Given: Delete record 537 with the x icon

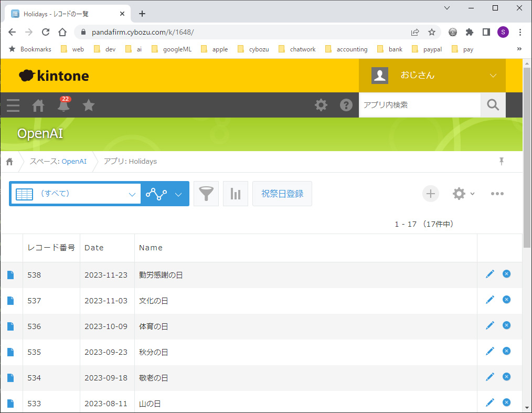Looking at the screenshot, I should click(x=506, y=300).
